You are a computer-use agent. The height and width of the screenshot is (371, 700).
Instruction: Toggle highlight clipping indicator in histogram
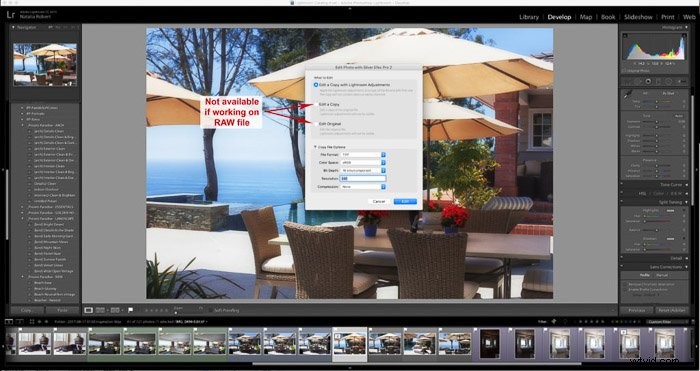tap(685, 35)
